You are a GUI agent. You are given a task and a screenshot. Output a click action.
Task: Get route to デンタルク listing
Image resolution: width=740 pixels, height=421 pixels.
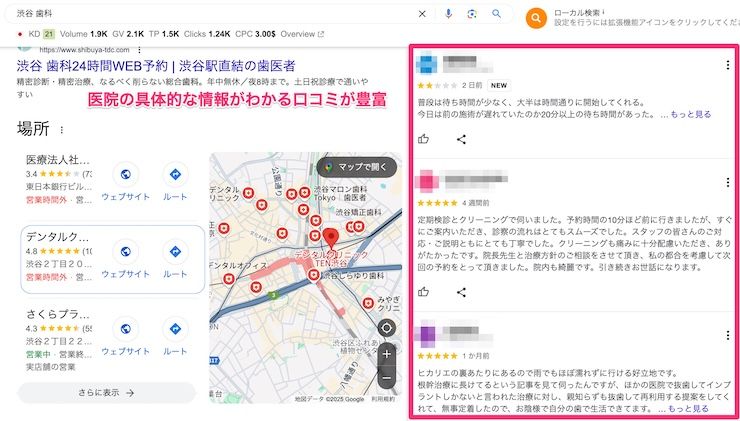175,252
